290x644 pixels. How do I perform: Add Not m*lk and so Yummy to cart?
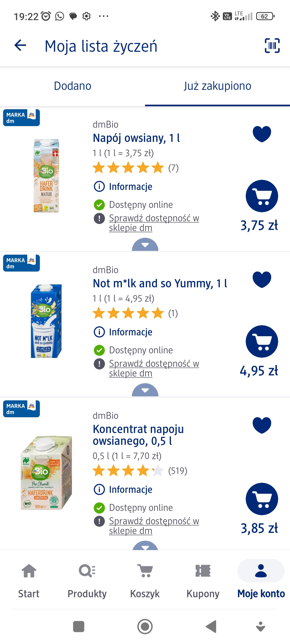[262, 342]
